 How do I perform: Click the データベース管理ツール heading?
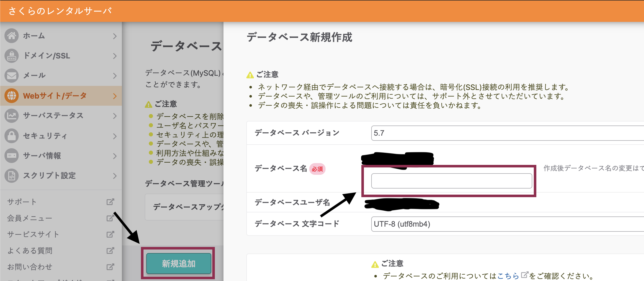[184, 183]
